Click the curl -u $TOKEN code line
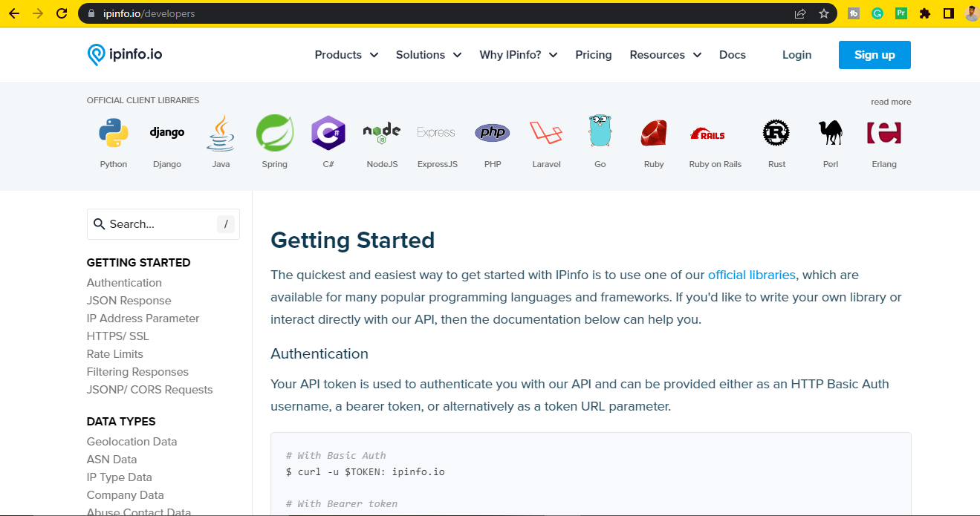The height and width of the screenshot is (516, 980). click(x=365, y=471)
